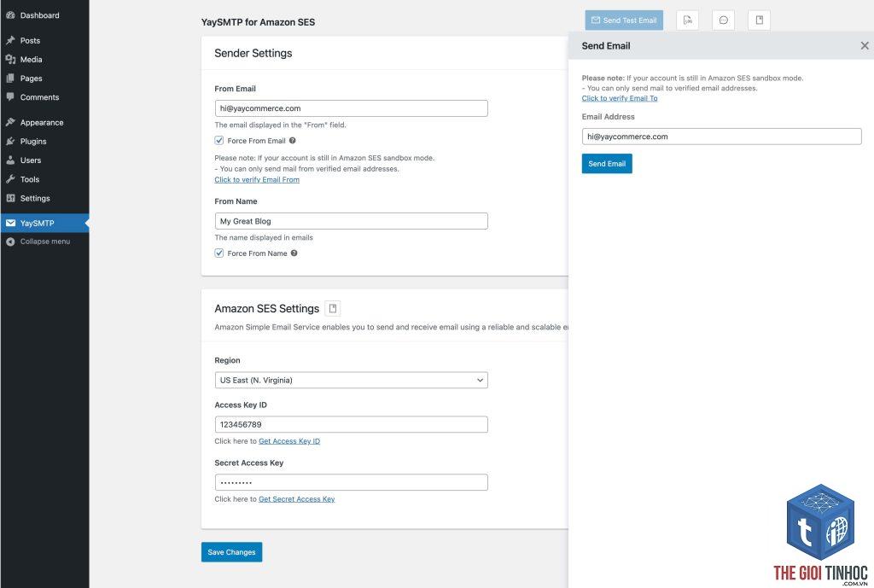874x588 pixels.
Task: Click the Comments bubble icon
Action: point(10,97)
